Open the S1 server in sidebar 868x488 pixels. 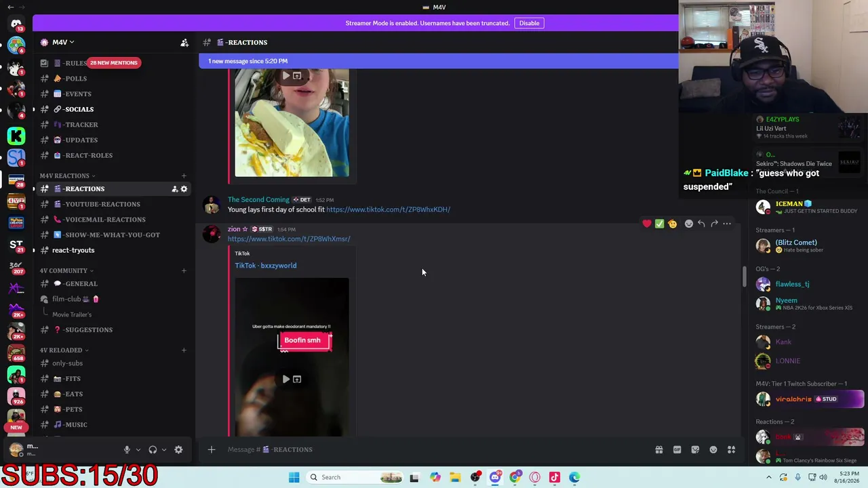pos(16,157)
